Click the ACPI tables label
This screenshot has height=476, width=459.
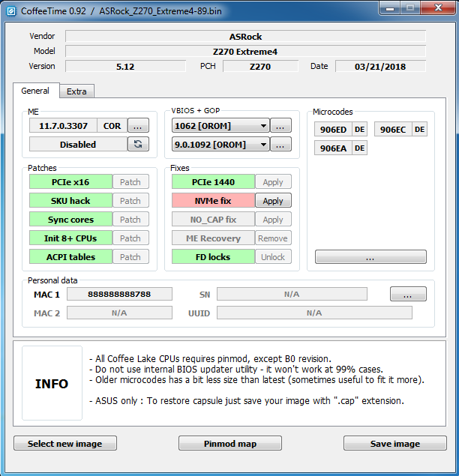[x=70, y=257]
